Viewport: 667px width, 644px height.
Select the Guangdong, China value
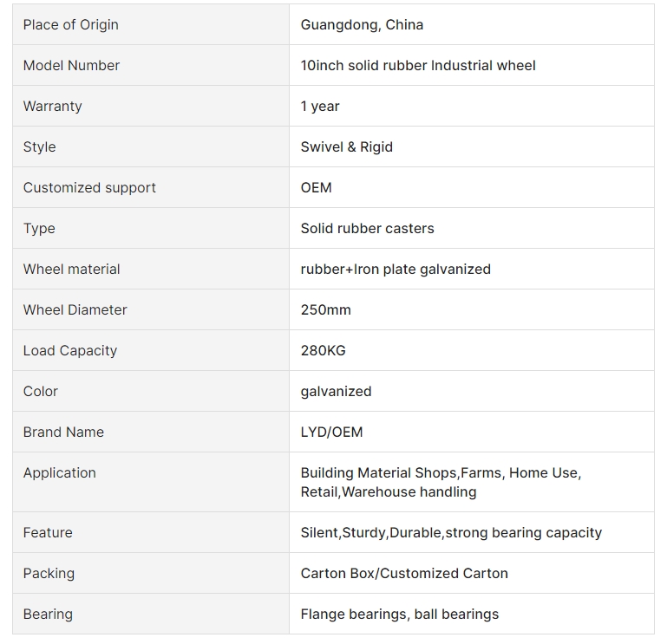pyautogui.click(x=362, y=24)
